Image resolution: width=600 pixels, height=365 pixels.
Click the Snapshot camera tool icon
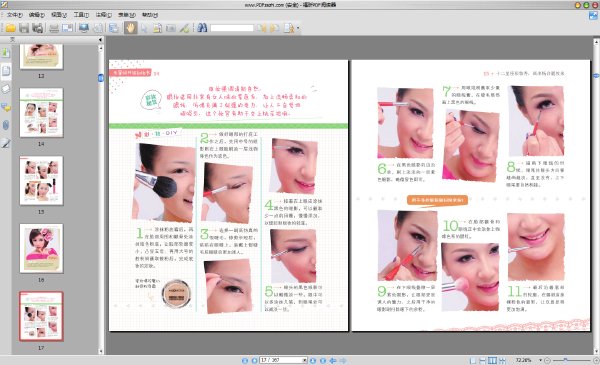[171, 28]
